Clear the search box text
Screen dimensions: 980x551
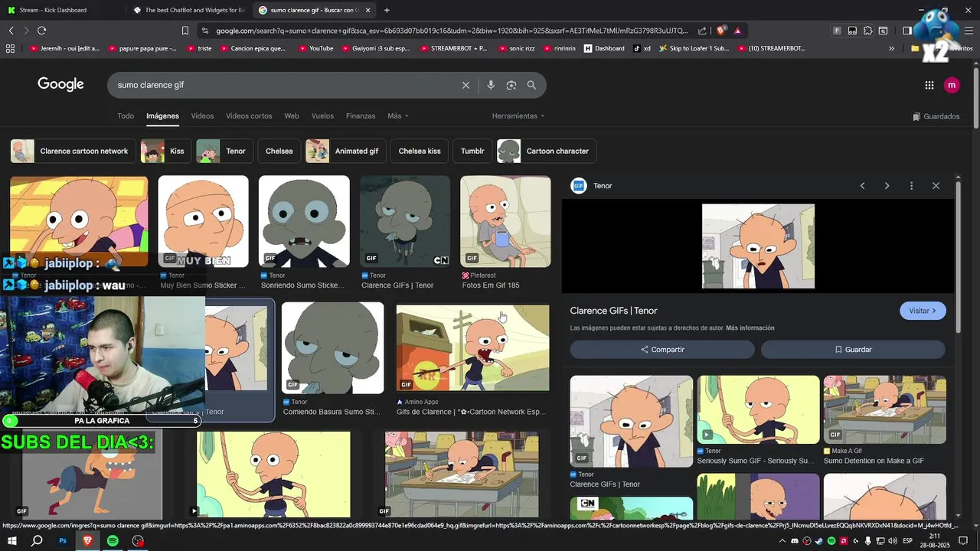coord(465,85)
